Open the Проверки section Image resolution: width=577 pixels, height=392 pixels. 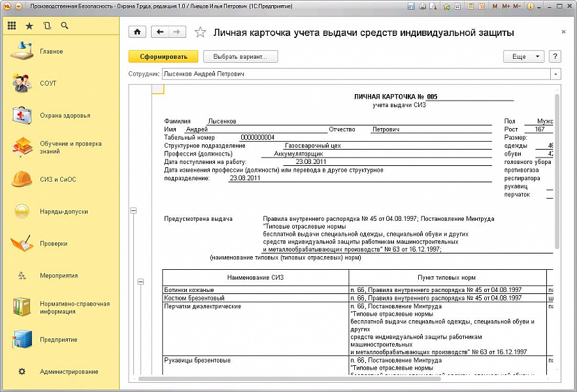[x=54, y=244]
